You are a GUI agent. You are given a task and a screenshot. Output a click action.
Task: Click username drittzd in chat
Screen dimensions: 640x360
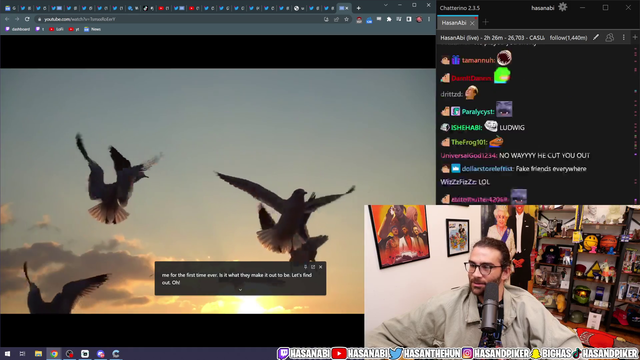[451, 94]
